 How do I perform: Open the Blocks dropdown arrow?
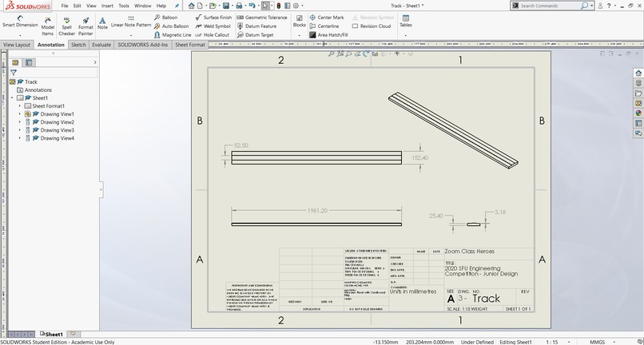point(300,35)
